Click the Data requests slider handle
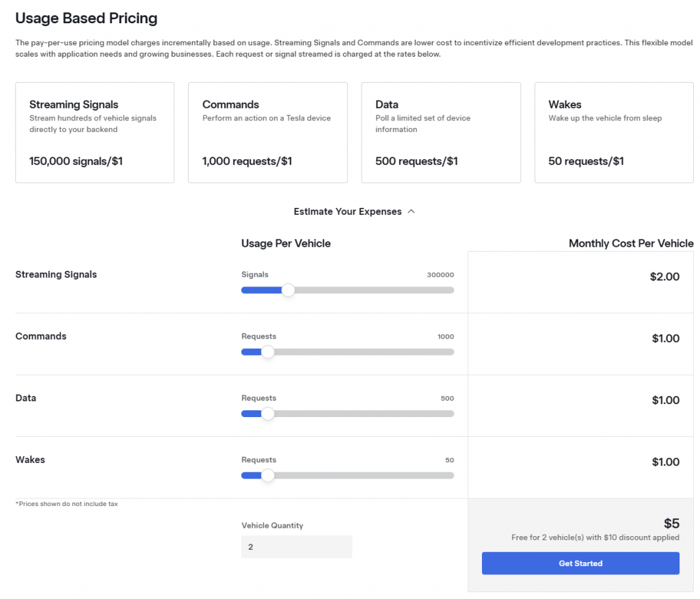700x599 pixels. tap(268, 414)
